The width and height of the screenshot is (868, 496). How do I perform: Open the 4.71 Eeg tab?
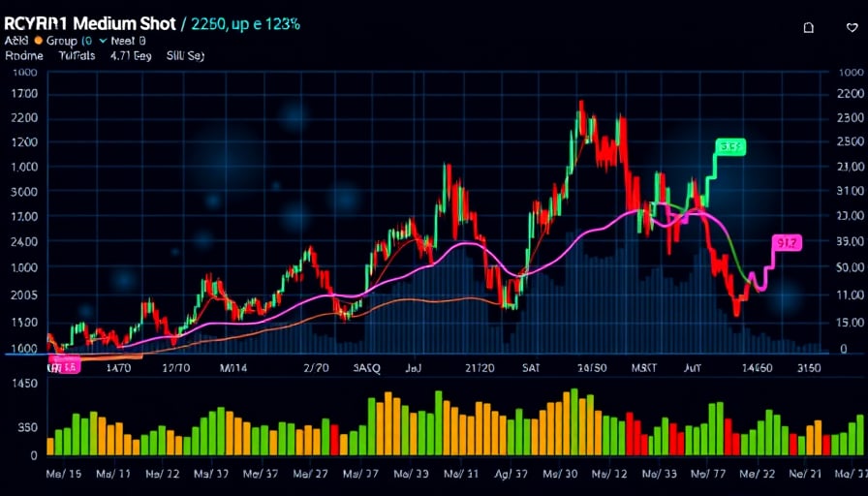pyautogui.click(x=131, y=56)
